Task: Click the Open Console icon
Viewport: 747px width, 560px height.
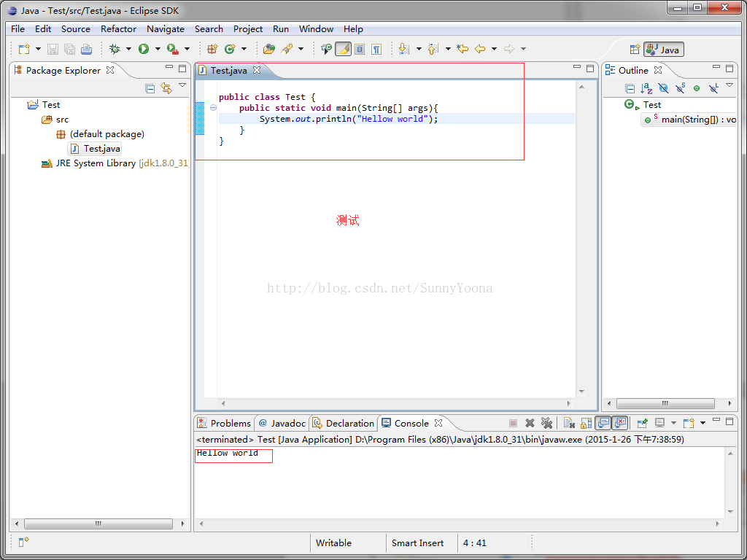Action: [689, 423]
